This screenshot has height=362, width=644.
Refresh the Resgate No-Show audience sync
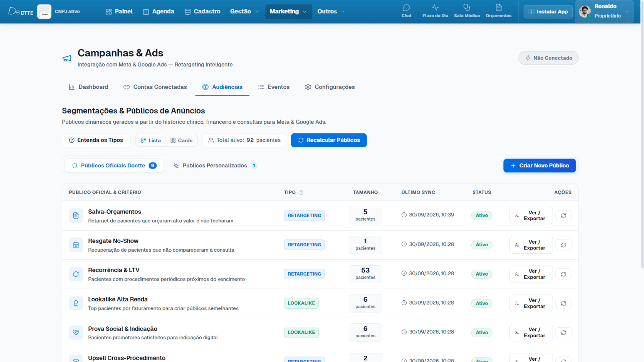[x=563, y=245]
